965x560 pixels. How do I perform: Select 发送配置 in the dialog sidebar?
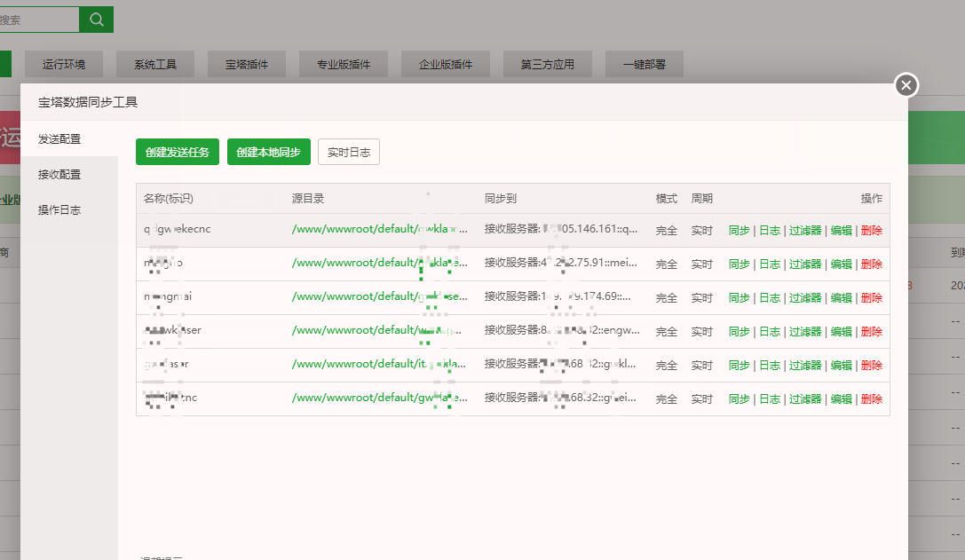69,139
